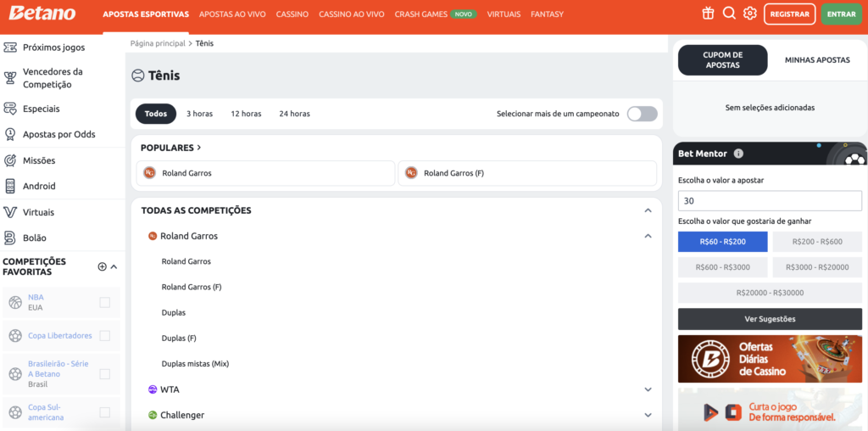This screenshot has width=868, height=431.
Task: Click the Ver Sugestões button
Action: pos(770,319)
